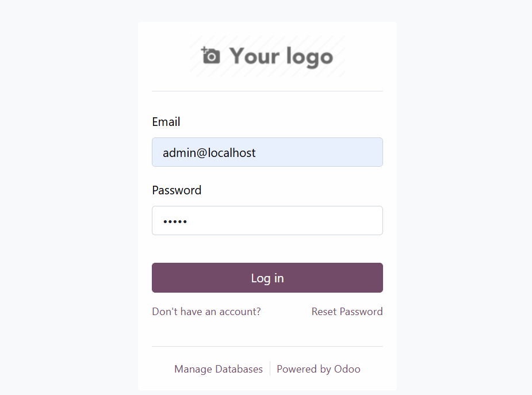The image size is (532, 395).
Task: Click the camera icon on the logo placeholder
Action: click(211, 57)
